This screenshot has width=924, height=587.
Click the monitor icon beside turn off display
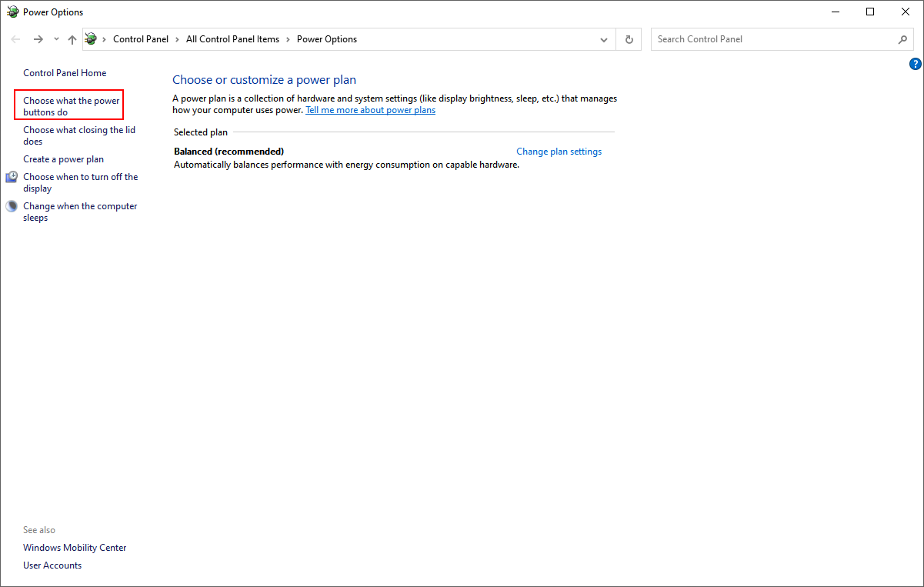[12, 178]
